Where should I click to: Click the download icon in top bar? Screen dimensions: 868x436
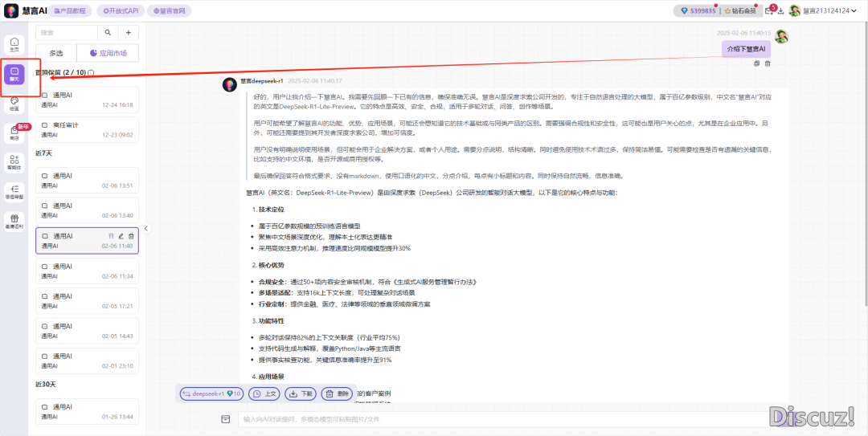[781, 10]
